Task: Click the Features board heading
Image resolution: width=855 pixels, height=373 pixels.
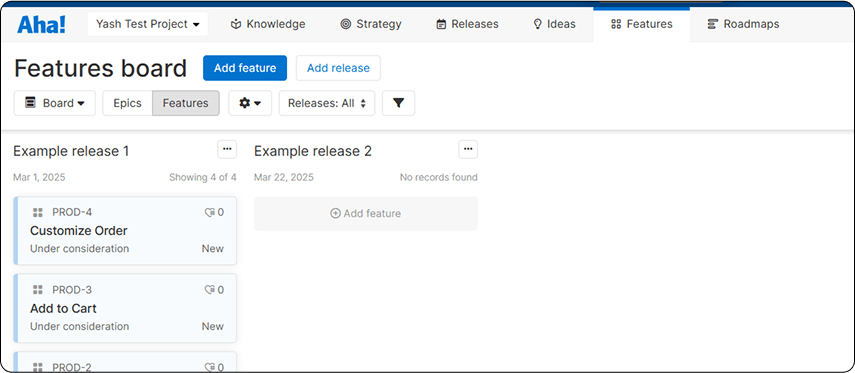Action: pos(100,69)
